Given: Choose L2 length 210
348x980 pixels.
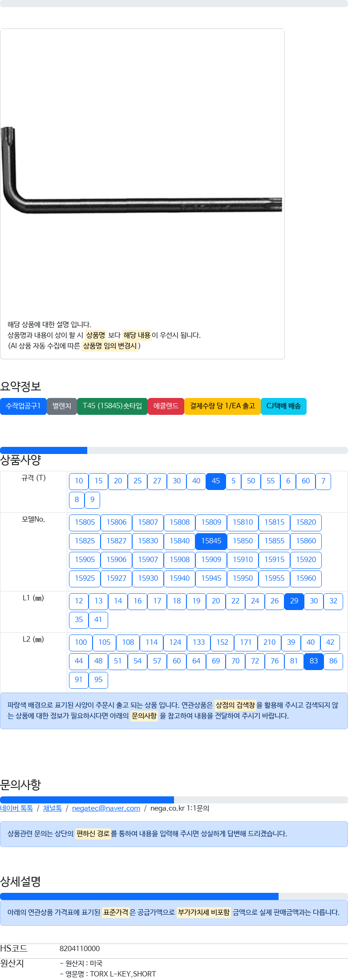Looking at the screenshot, I should [270, 643].
